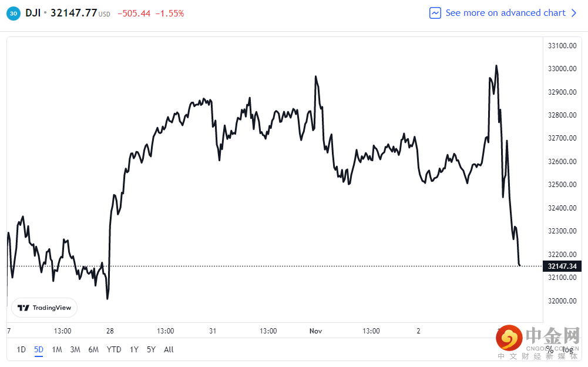Click the DJI ticker name
This screenshot has height=367, width=588.
click(x=33, y=13)
